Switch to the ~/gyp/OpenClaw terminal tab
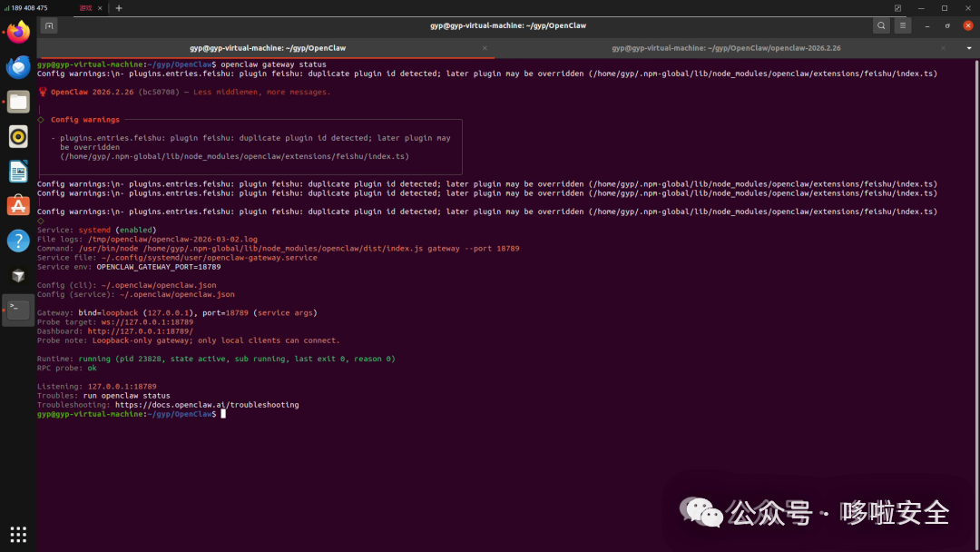The height and width of the screenshot is (552, 980). (268, 48)
